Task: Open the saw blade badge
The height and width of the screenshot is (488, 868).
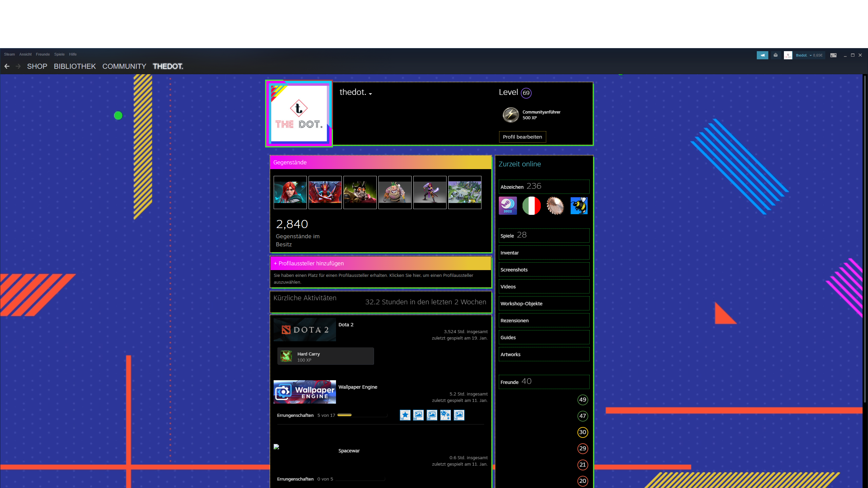Action: coord(555,205)
